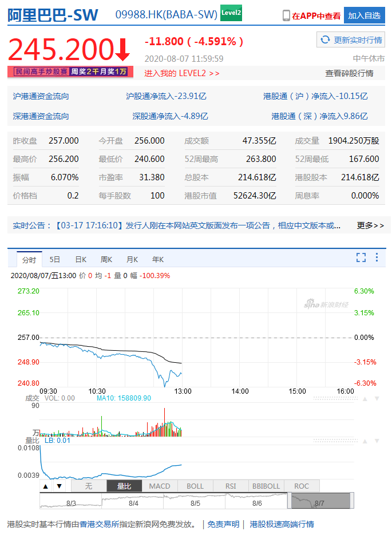Click the 阿里巴巴-SW stock title
Image resolution: width=392 pixels, height=535 pixels.
click(53, 15)
